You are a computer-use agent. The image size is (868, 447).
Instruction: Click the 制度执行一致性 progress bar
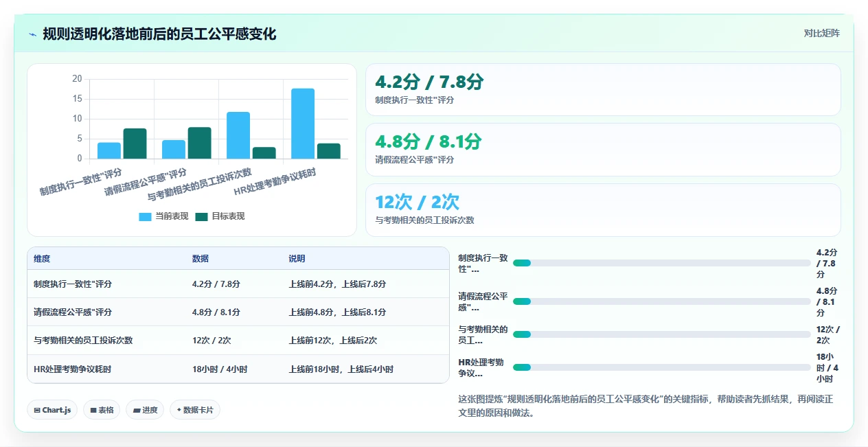click(x=662, y=263)
